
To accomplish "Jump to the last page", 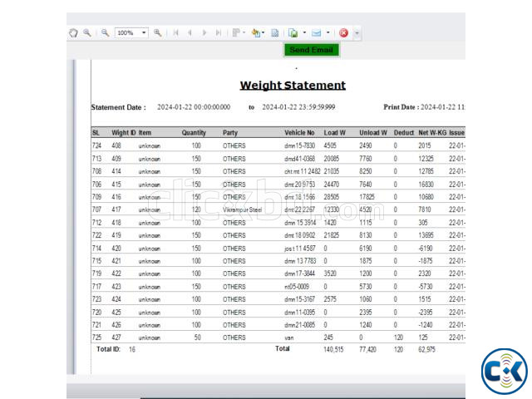I will (x=219, y=33).
